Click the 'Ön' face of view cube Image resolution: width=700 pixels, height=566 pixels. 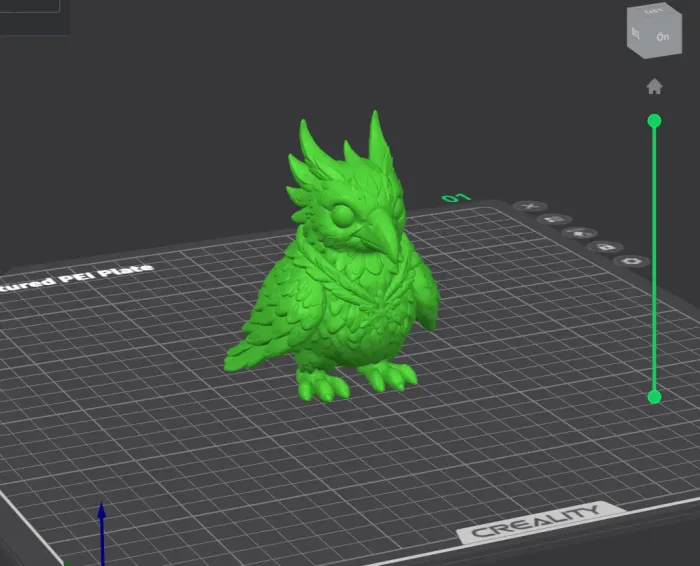(663, 37)
